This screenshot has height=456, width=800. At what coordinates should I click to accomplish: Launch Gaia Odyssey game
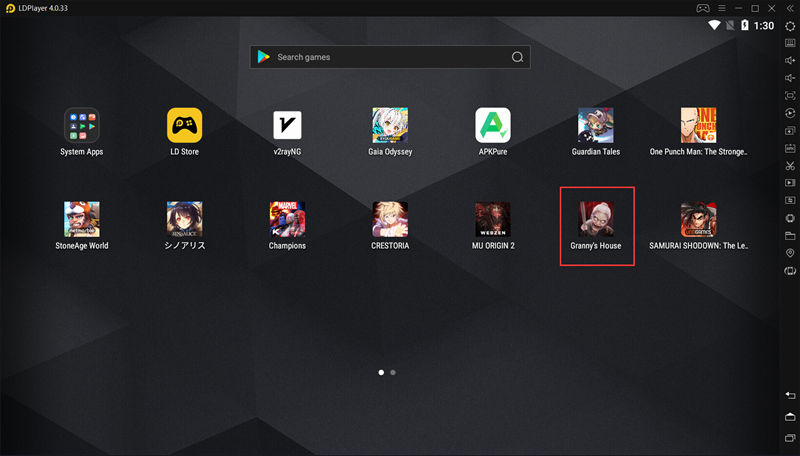tap(390, 125)
